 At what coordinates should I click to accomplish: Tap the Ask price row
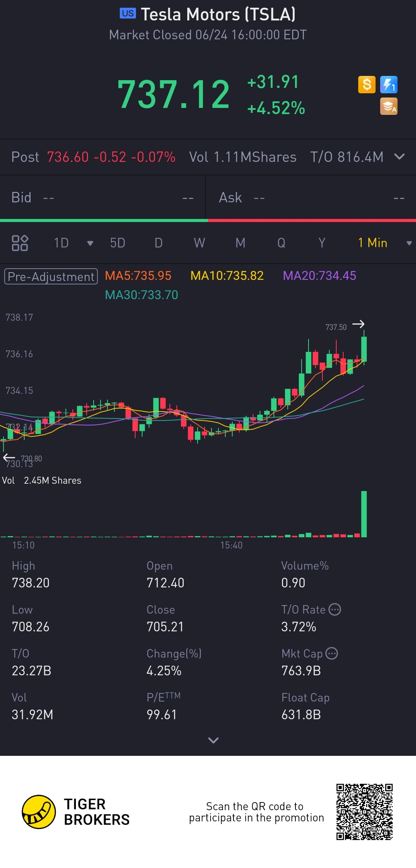311,197
